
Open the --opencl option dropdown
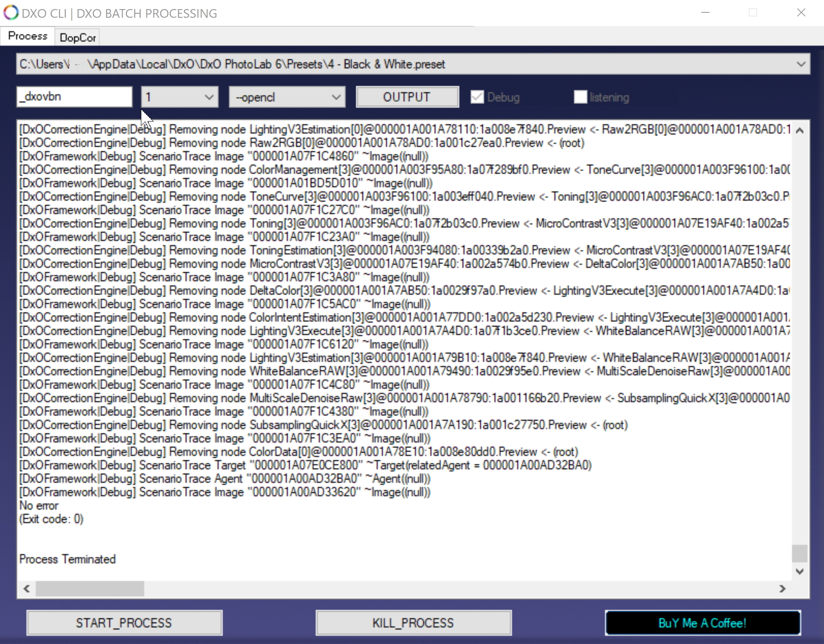336,98
